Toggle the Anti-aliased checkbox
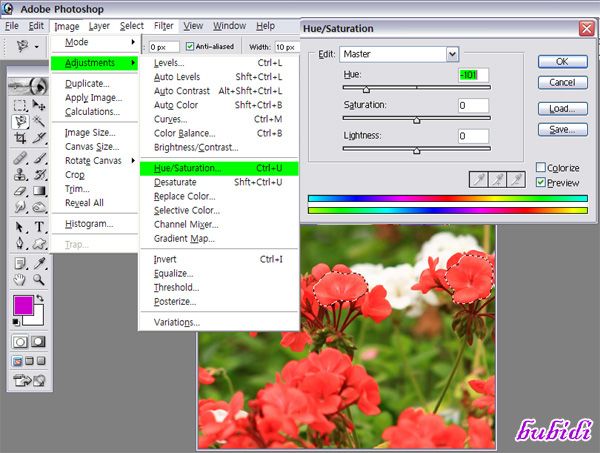The width and height of the screenshot is (600, 453). (x=190, y=47)
